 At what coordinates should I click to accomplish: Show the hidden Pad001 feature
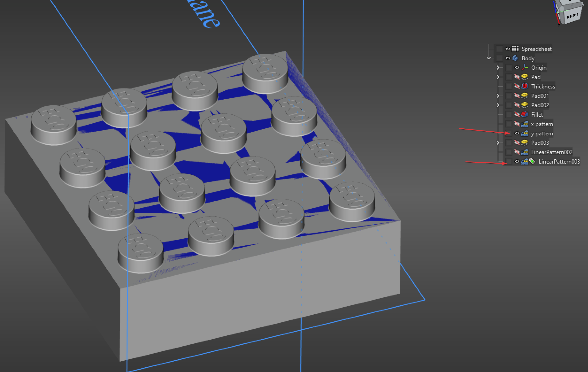point(517,96)
